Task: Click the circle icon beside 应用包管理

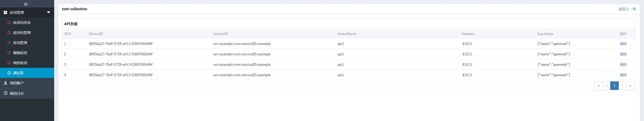Action: pyautogui.click(x=9, y=33)
